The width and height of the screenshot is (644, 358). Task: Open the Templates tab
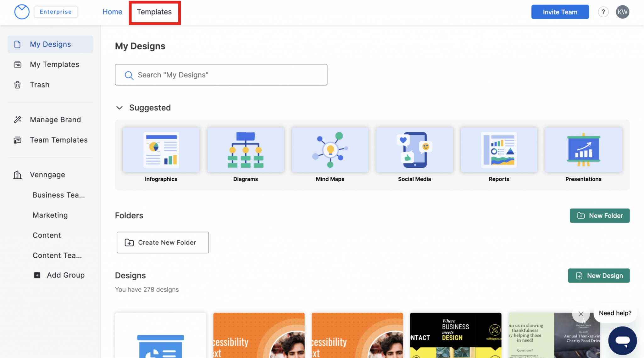click(154, 12)
